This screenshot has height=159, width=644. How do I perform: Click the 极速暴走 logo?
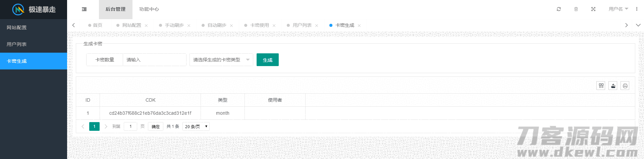(x=34, y=9)
